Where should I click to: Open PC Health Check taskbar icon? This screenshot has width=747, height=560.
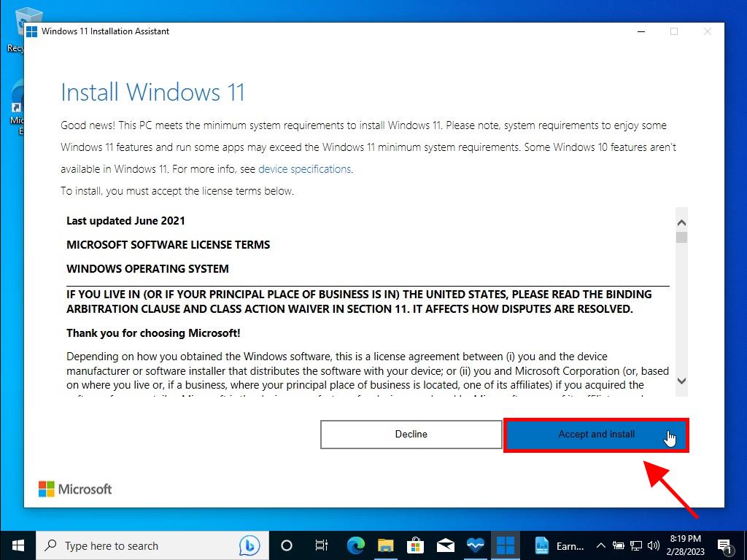tap(475, 545)
